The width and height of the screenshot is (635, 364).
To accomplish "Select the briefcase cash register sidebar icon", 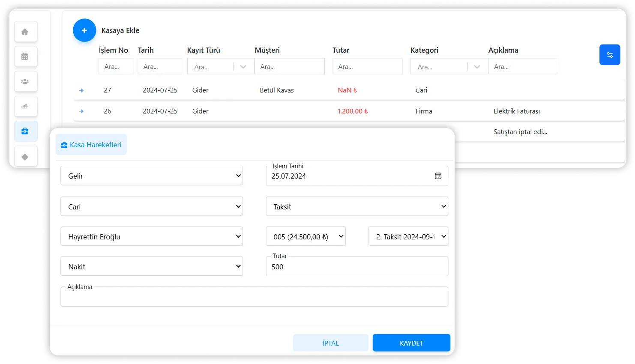I will click(25, 131).
